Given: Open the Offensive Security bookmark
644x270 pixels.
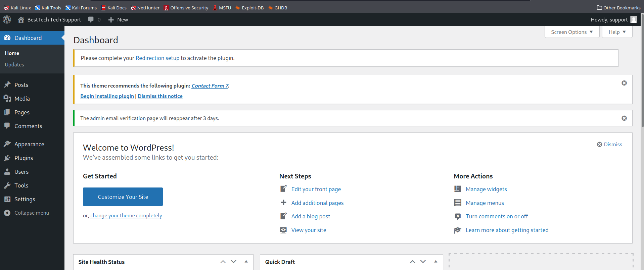Looking at the screenshot, I should 186,8.
